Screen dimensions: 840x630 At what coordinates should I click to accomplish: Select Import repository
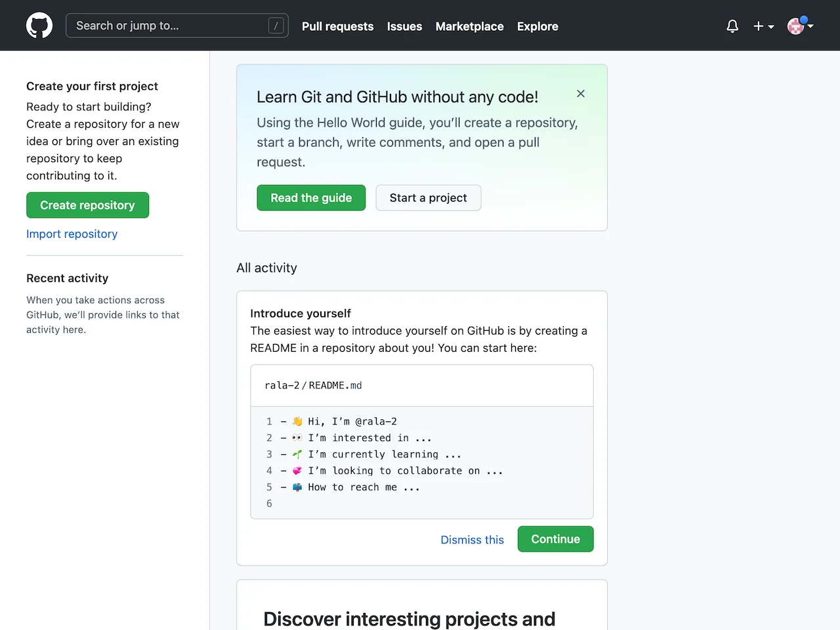[x=72, y=234]
